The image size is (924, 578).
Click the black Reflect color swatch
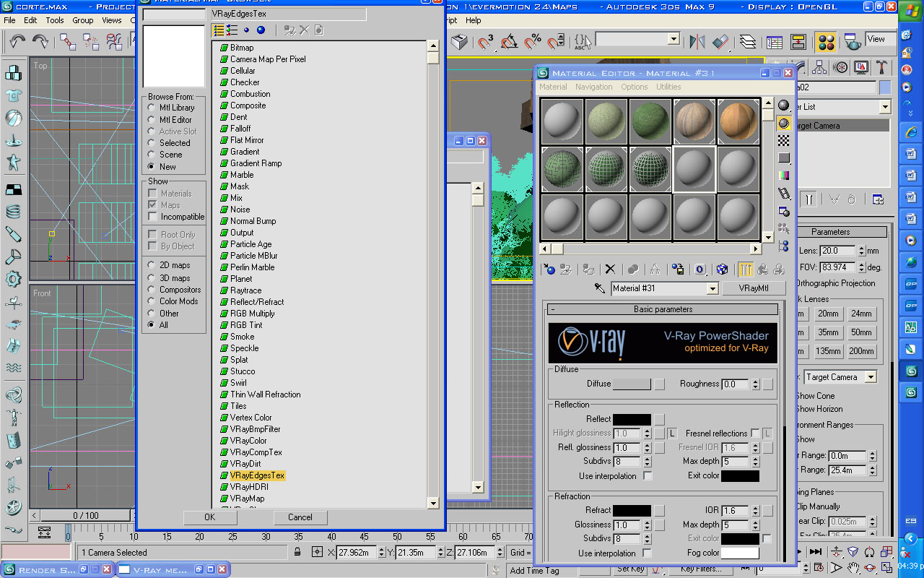[x=632, y=419]
